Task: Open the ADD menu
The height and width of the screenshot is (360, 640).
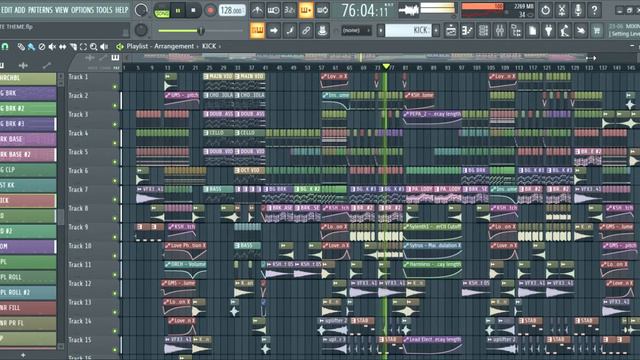Action: 20,10
